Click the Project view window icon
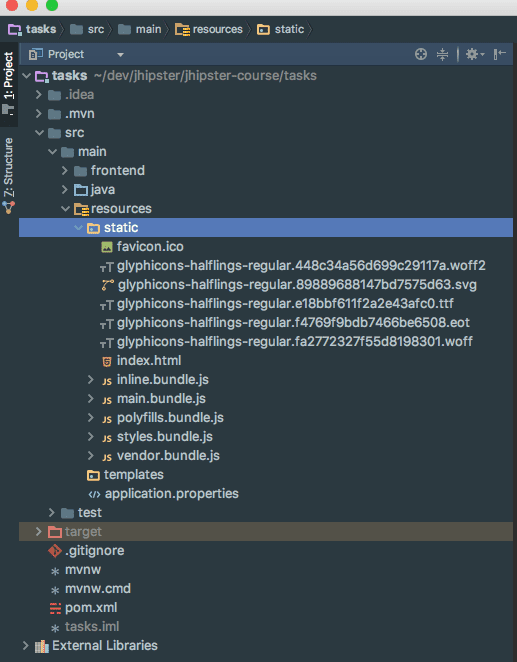 coord(36,54)
